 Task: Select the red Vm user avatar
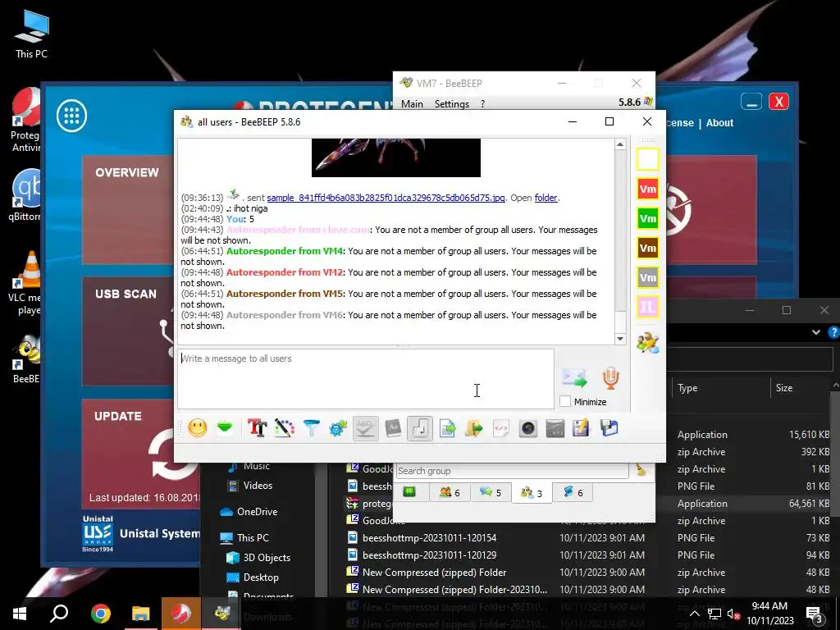648,189
